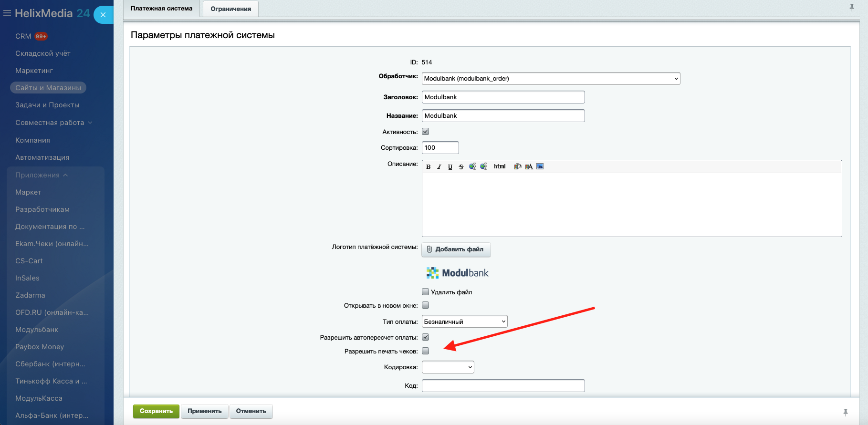Toggle bold formatting in description editor
Screen dimensions: 868x425
click(x=429, y=166)
